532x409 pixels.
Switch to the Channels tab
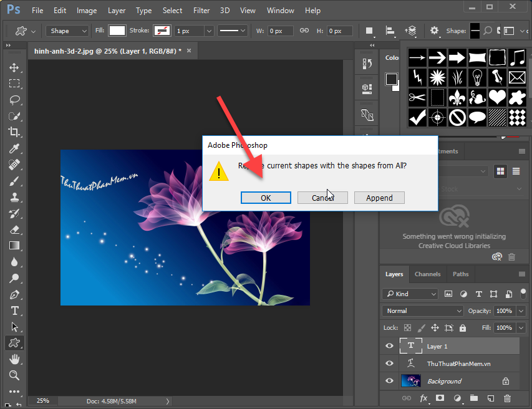(427, 274)
